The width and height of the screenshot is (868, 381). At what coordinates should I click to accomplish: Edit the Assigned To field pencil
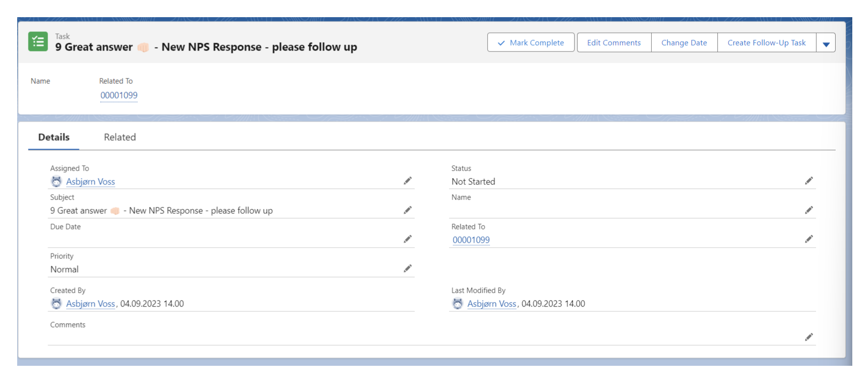[407, 181]
